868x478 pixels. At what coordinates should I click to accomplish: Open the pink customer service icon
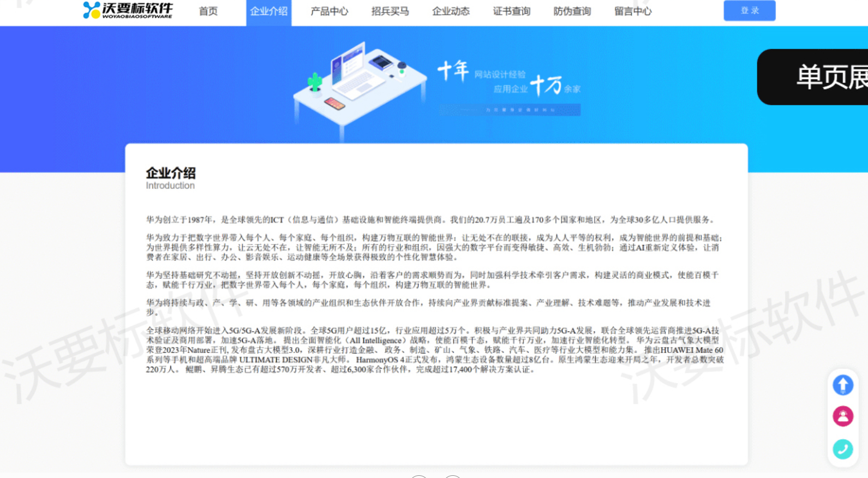point(843,416)
